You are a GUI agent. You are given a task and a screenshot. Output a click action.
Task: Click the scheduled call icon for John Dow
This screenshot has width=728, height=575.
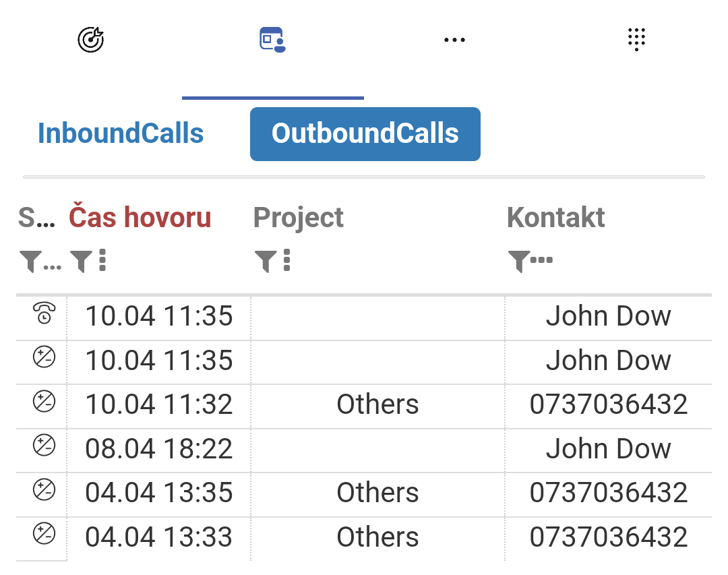44,313
